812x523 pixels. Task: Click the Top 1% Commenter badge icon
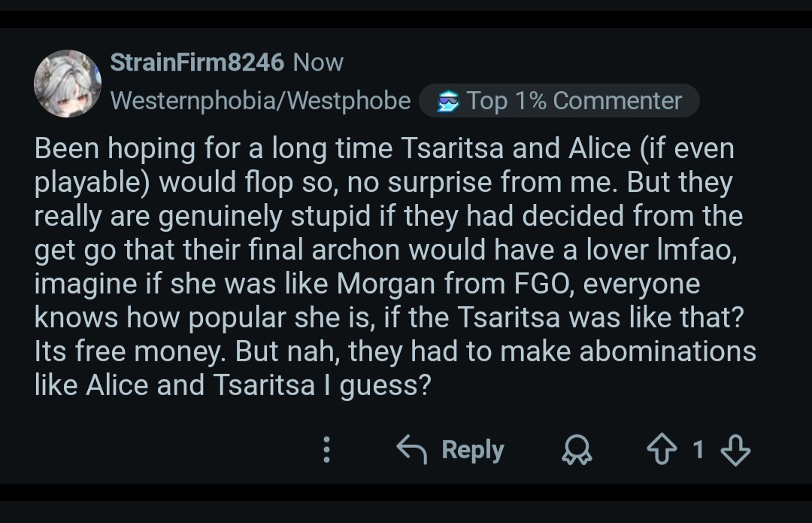pyautogui.click(x=448, y=101)
